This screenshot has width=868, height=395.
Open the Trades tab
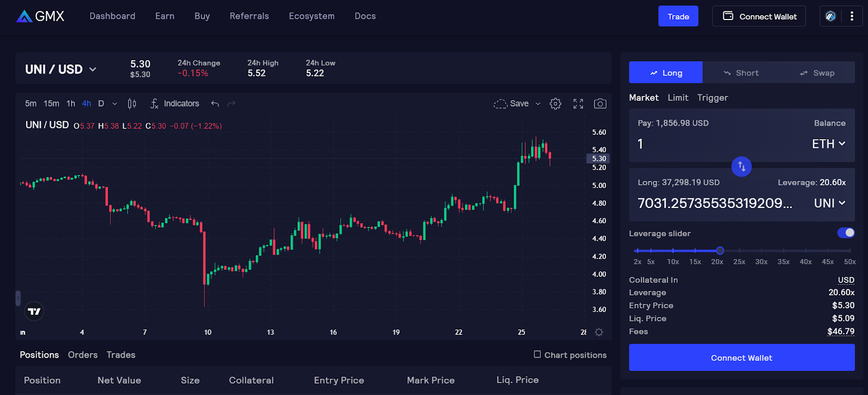coord(121,355)
